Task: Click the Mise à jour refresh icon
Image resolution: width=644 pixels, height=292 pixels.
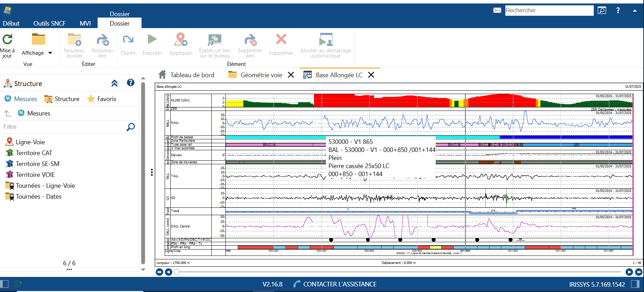Action: click(7, 39)
